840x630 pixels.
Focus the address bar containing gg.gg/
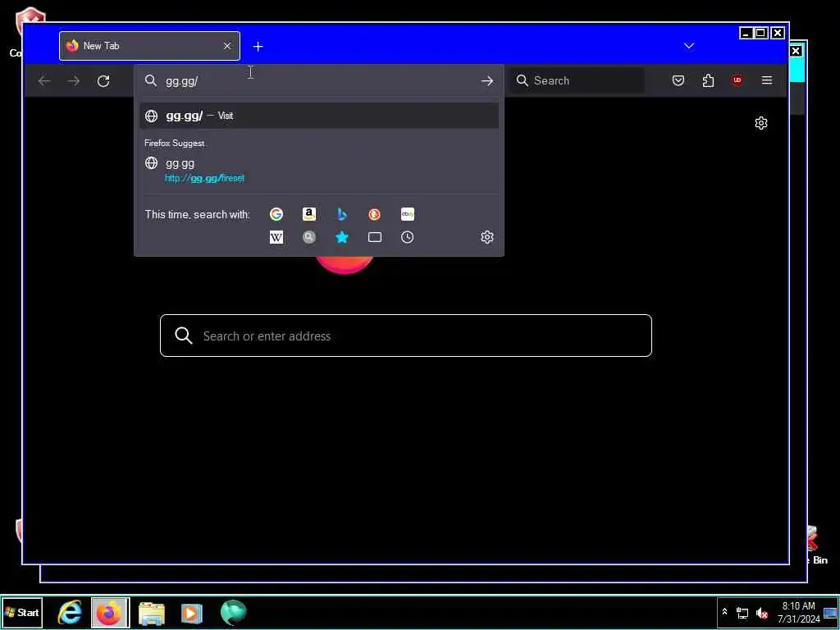pyautogui.click(x=319, y=81)
